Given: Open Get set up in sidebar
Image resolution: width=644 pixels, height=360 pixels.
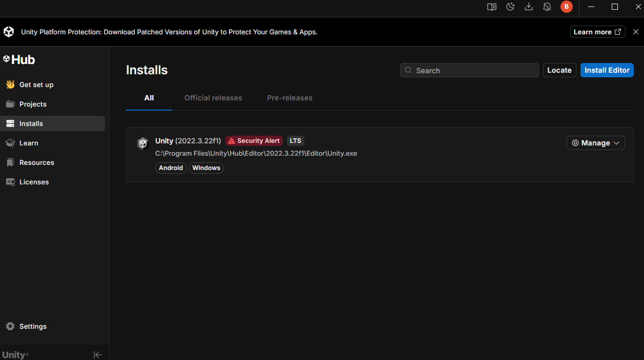Looking at the screenshot, I should 52,84.
